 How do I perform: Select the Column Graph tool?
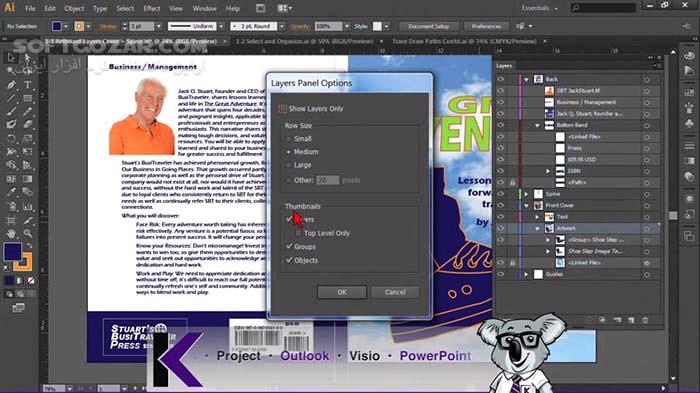pos(28,206)
